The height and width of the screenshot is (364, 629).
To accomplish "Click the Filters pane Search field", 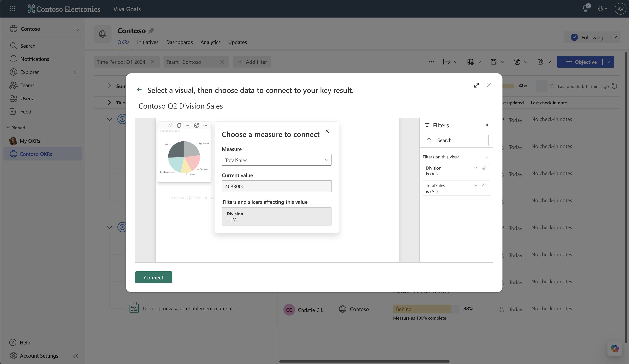I will pyautogui.click(x=455, y=140).
